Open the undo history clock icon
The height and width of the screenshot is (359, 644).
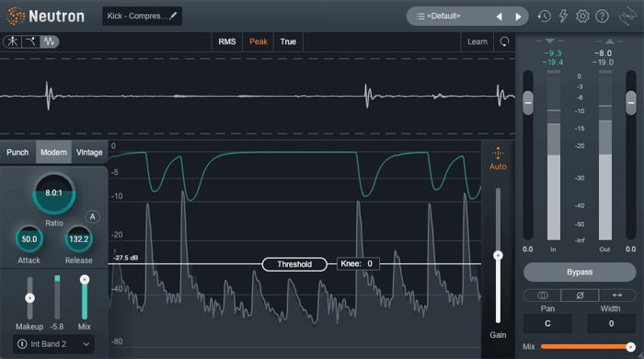[x=545, y=16]
